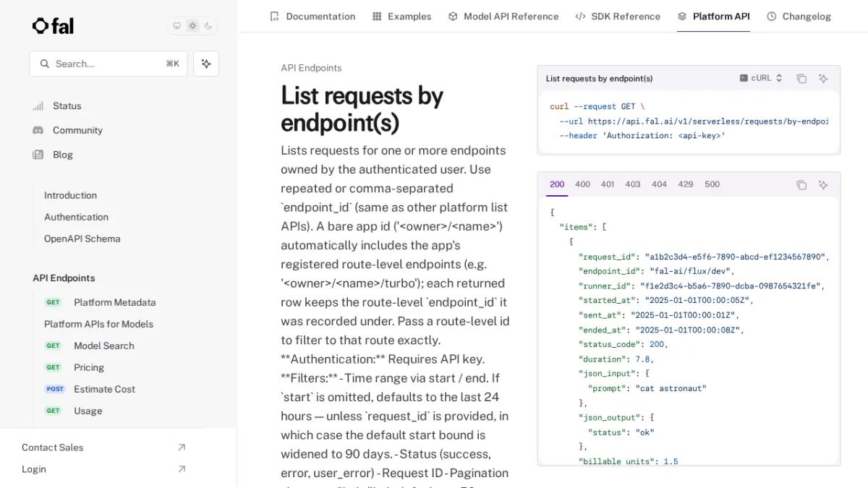Viewport: 868px width, 488px height.
Task: Copy the cURL request code
Action: [801, 79]
